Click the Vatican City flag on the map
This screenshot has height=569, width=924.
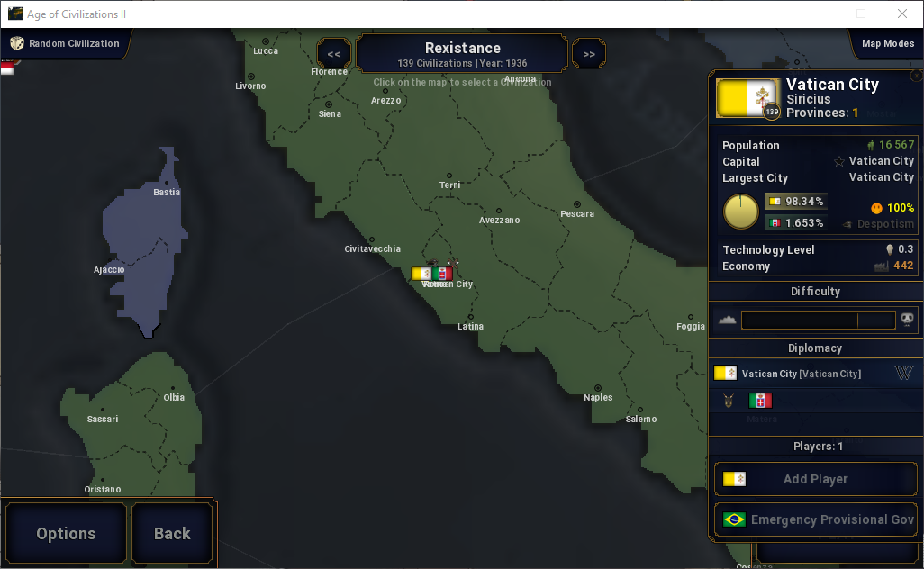421,274
